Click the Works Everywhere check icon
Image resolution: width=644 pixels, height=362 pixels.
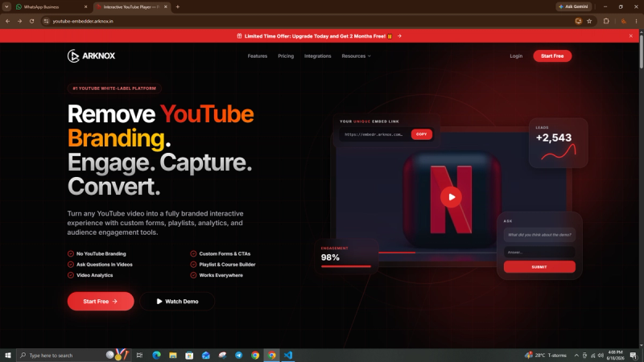tap(193, 275)
